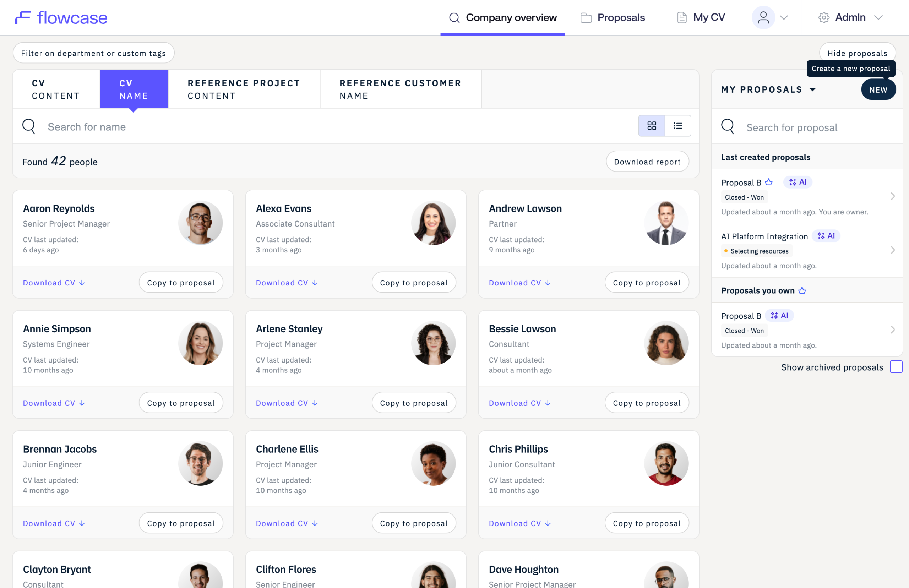The width and height of the screenshot is (909, 588).
Task: Click the thumbs-up icon next to Proposals you own
Action: (x=802, y=290)
